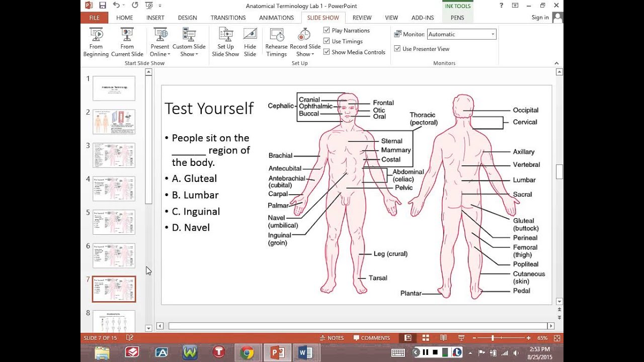This screenshot has width=644, height=362.
Task: Switch to REVIEW tab
Action: click(x=362, y=18)
